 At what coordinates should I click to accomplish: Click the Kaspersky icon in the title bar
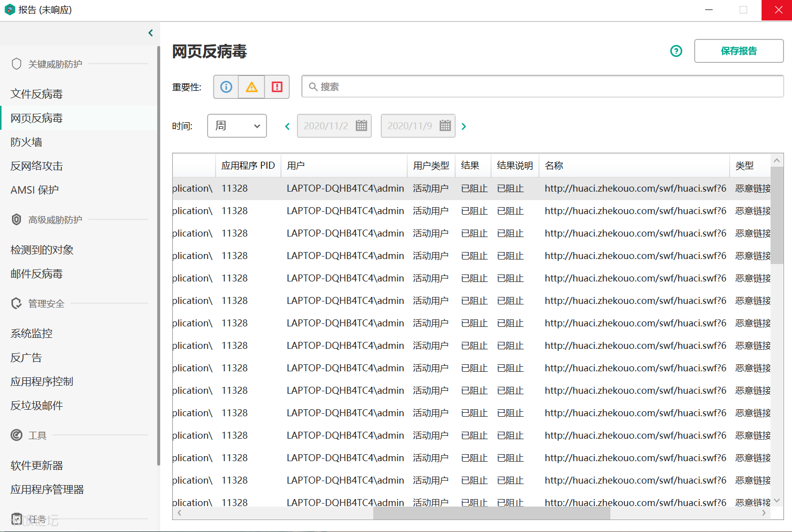(x=9, y=9)
